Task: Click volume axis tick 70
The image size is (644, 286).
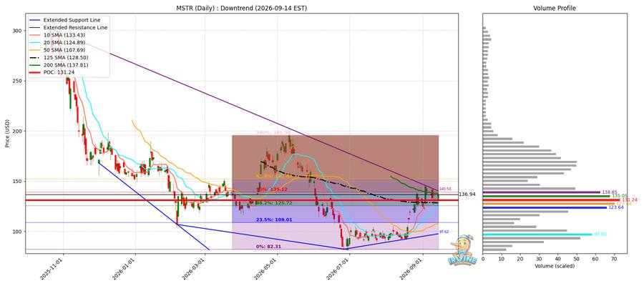Action: 614,259
